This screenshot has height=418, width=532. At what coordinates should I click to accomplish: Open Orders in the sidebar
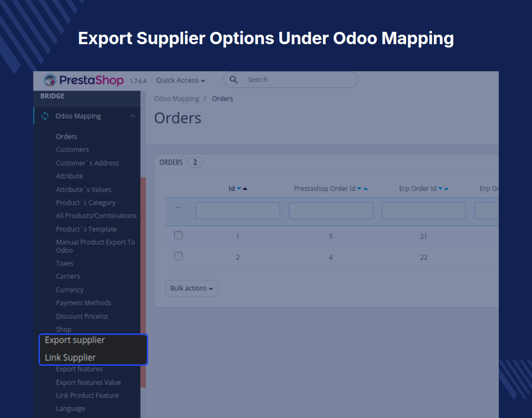point(66,136)
